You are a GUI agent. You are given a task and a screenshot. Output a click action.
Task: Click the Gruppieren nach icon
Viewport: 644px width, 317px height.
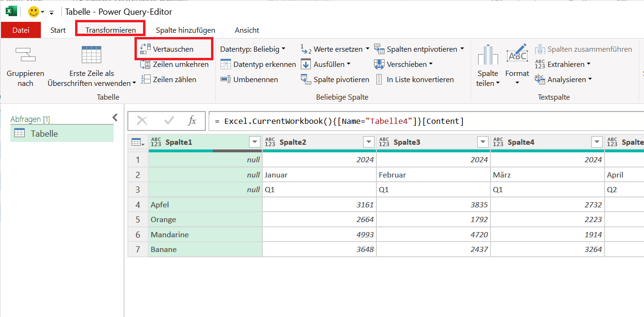25,55
